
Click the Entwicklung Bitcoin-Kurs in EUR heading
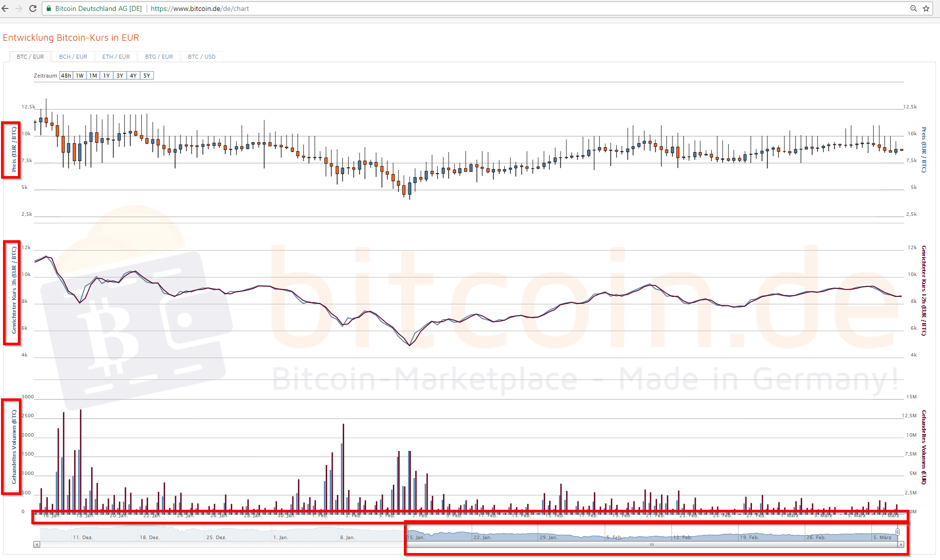[71, 37]
